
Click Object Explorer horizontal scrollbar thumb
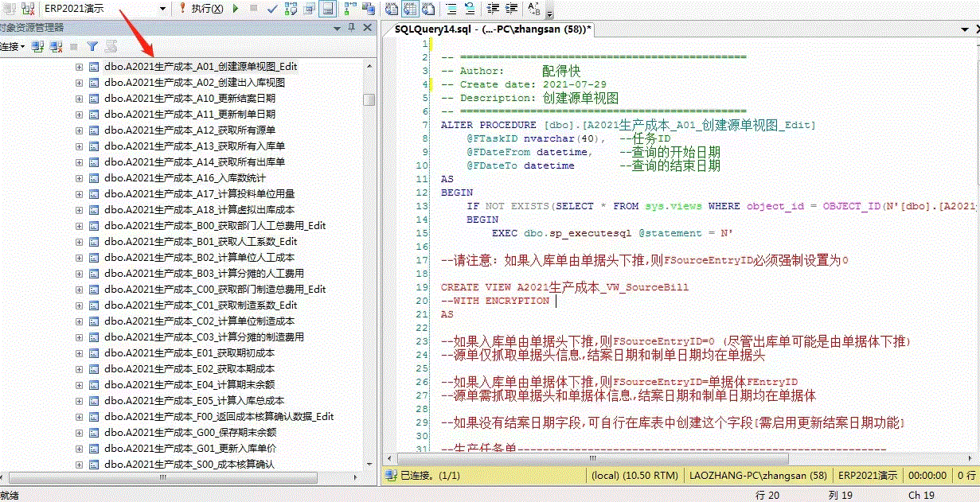163,477
